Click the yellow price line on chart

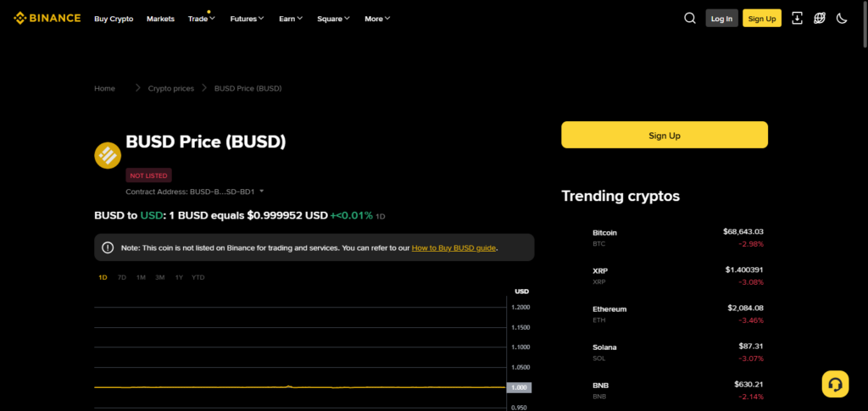[300, 387]
